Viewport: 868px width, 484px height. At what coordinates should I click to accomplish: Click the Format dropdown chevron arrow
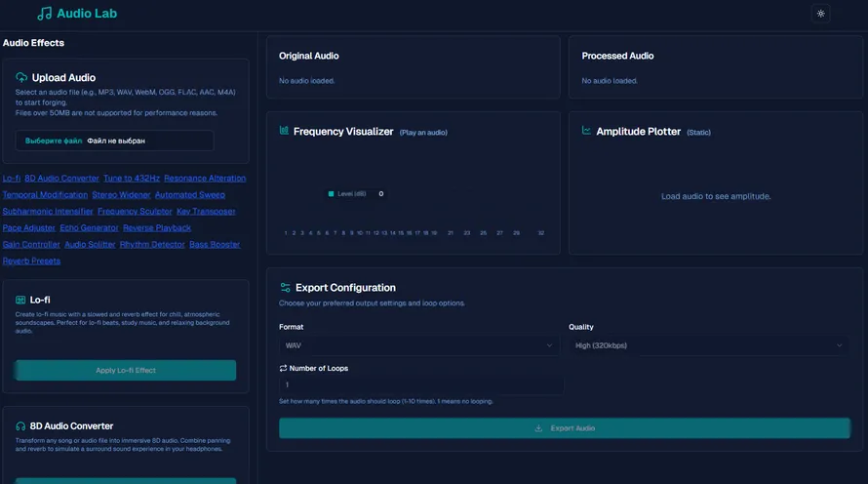[x=549, y=345]
